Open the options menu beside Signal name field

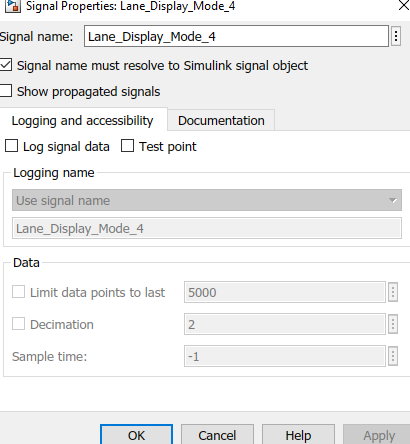[396, 36]
